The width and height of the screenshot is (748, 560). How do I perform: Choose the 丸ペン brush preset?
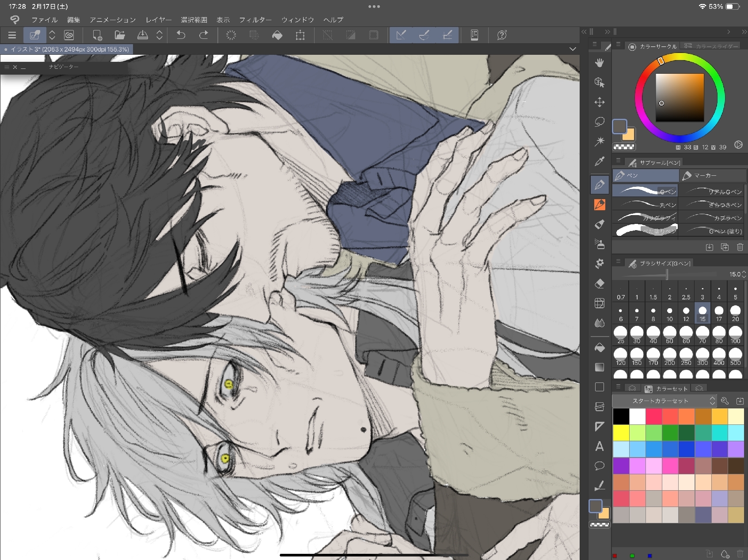pos(645,204)
